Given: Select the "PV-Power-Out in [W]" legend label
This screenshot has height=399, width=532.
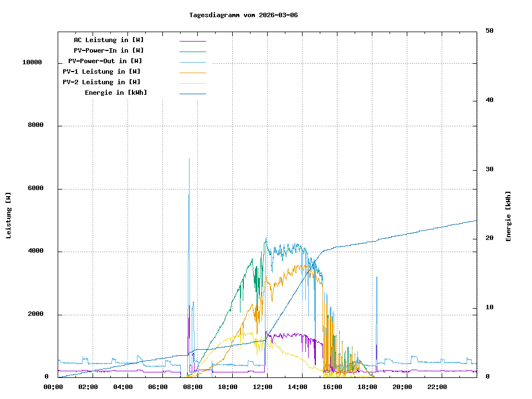Looking at the screenshot, I should pos(105,61).
